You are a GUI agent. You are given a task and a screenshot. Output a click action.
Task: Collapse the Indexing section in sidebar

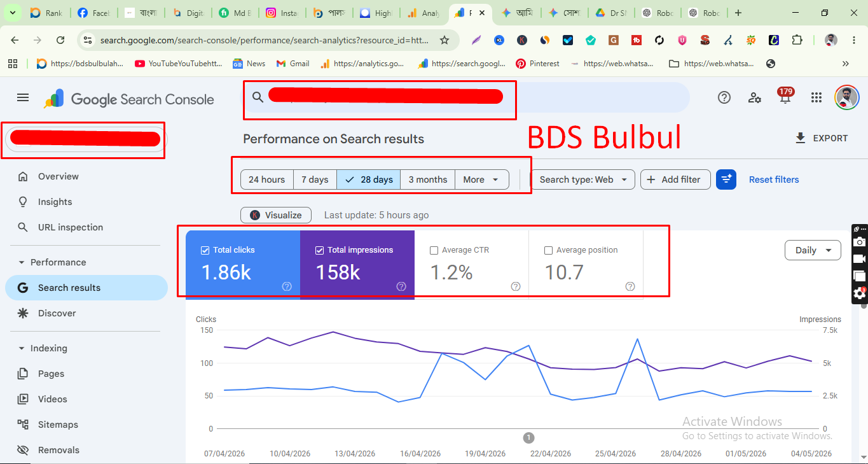(22, 348)
